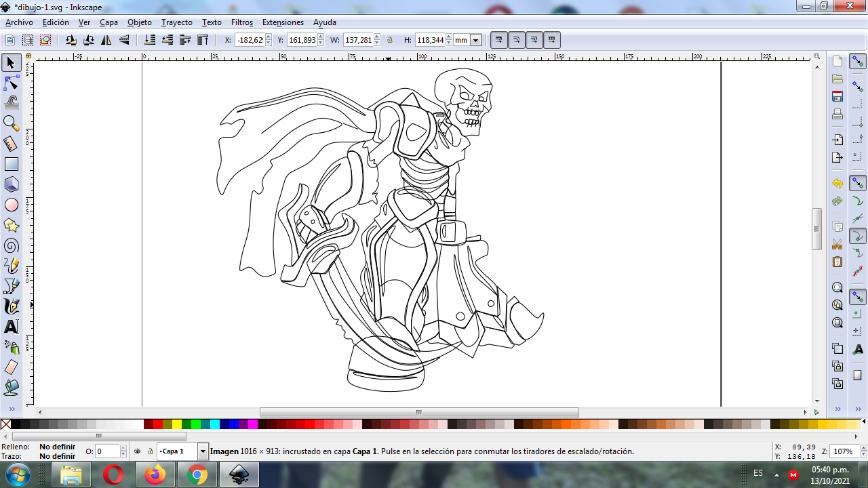The height and width of the screenshot is (488, 868).
Task: Open Firefox from the taskbar
Action: pos(155,474)
